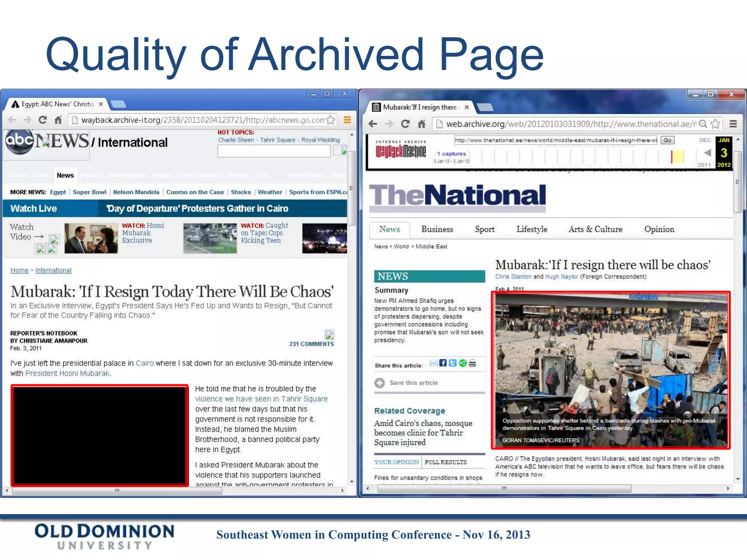Click Home icon in ABC News browser window

tap(58, 120)
